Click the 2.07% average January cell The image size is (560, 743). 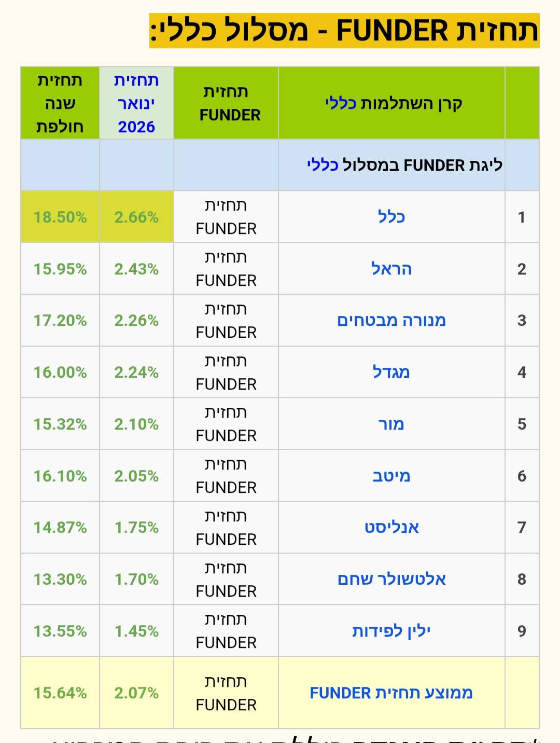coord(136,693)
